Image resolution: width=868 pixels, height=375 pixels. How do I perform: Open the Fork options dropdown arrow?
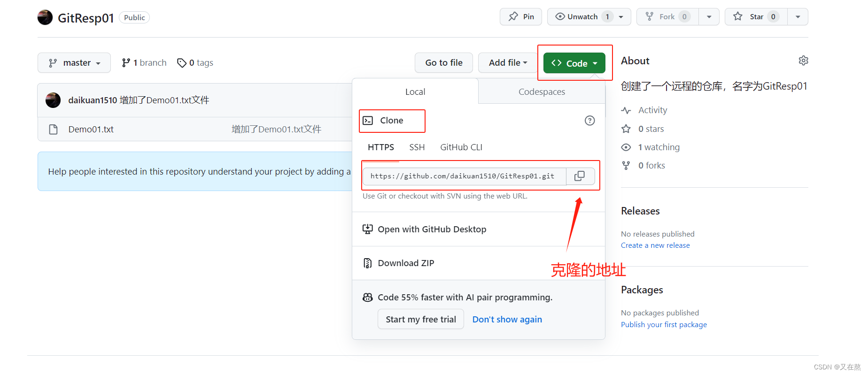(709, 17)
